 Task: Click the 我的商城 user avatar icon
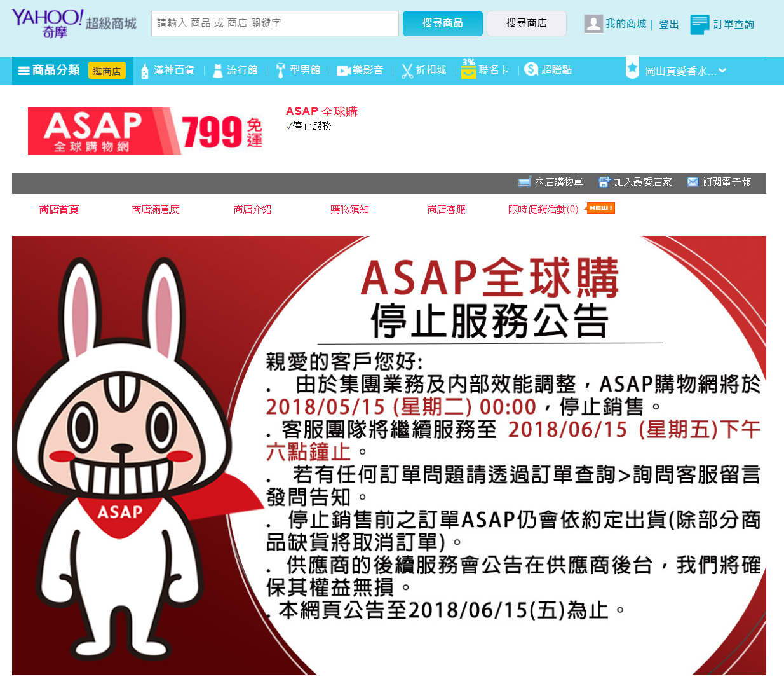(593, 24)
